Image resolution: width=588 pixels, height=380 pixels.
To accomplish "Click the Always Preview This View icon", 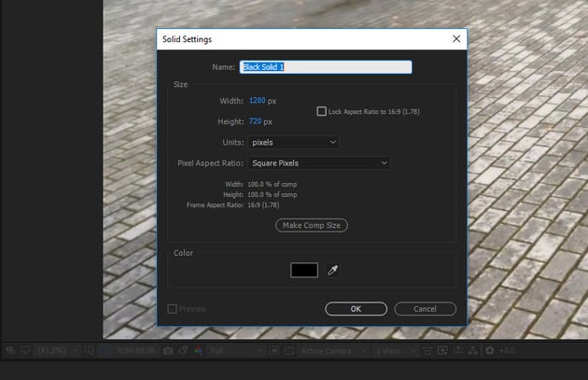I will click(10, 351).
